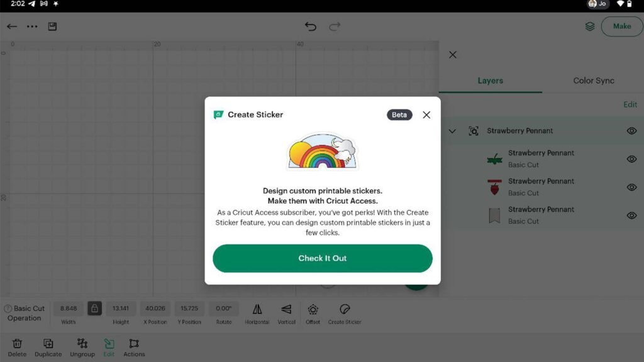Image resolution: width=644 pixels, height=362 pixels.
Task: Select the Strawberry Pennant group row name
Action: tap(519, 131)
